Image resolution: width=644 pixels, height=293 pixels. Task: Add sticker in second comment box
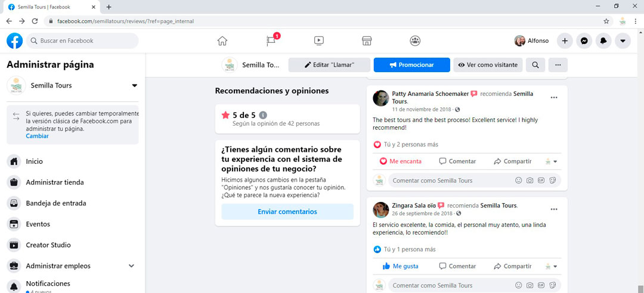point(553,285)
